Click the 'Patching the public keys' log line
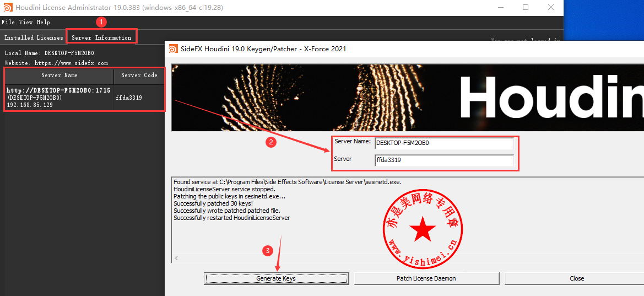The image size is (644, 296). (x=230, y=196)
